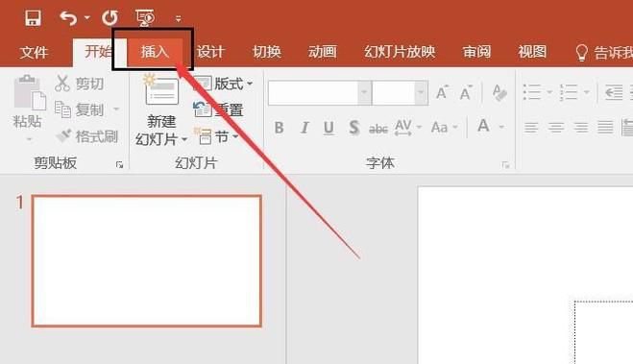Click the Numbering list icon
Screen dimensions: 633x364
pos(569,92)
